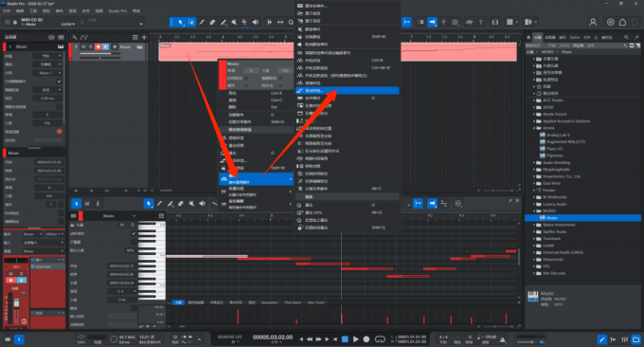
Task: Expand the Native Instruments folder
Action: tap(534, 225)
